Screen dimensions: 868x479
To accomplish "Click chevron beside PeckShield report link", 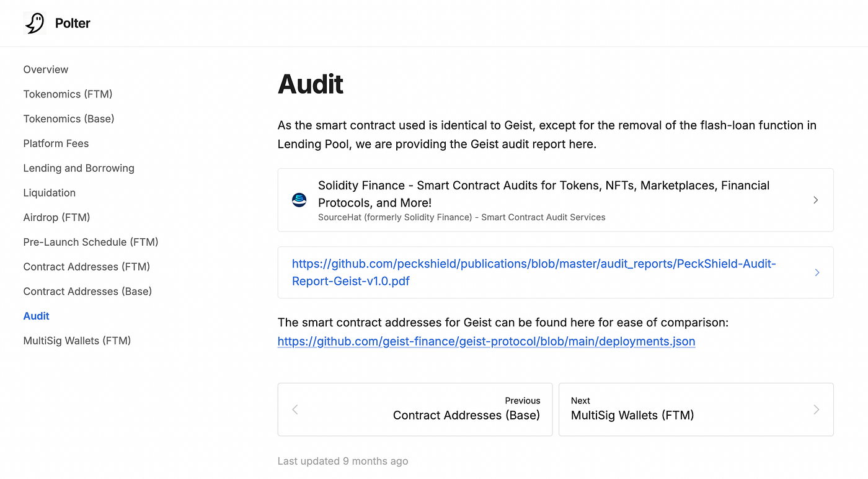I will click(817, 272).
